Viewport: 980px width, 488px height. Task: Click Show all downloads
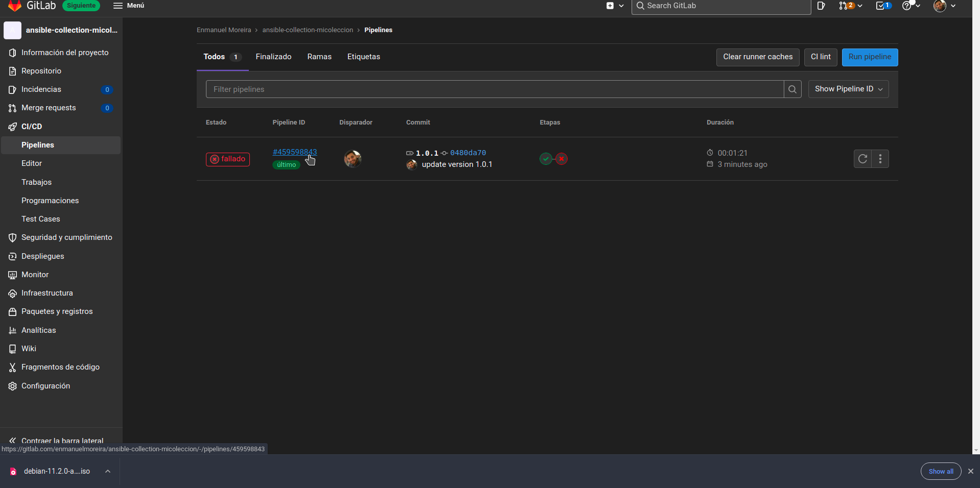tap(941, 471)
